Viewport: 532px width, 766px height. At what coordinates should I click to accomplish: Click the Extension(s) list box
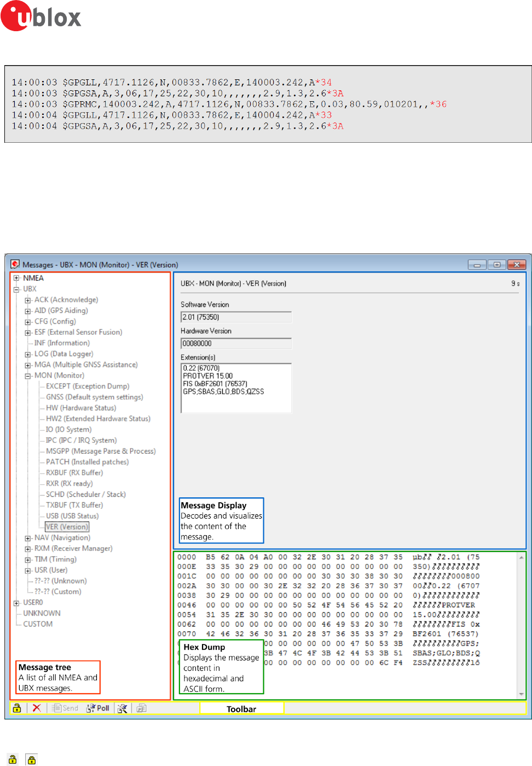236,388
